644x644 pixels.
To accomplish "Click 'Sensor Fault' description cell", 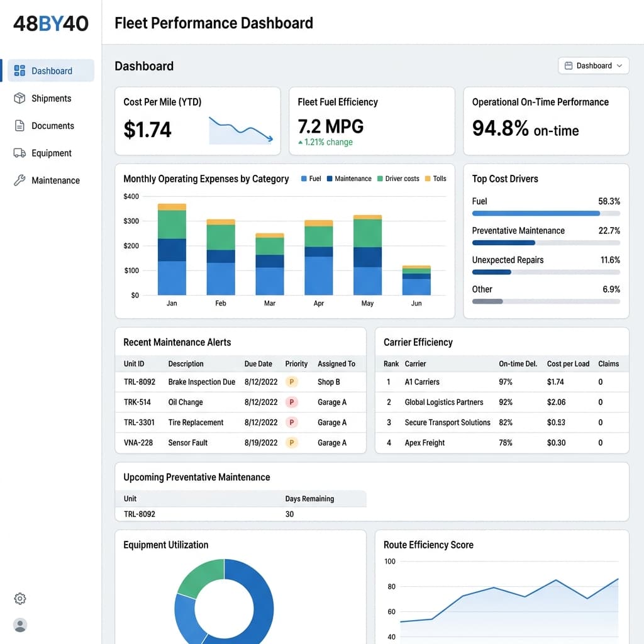I will coord(187,443).
